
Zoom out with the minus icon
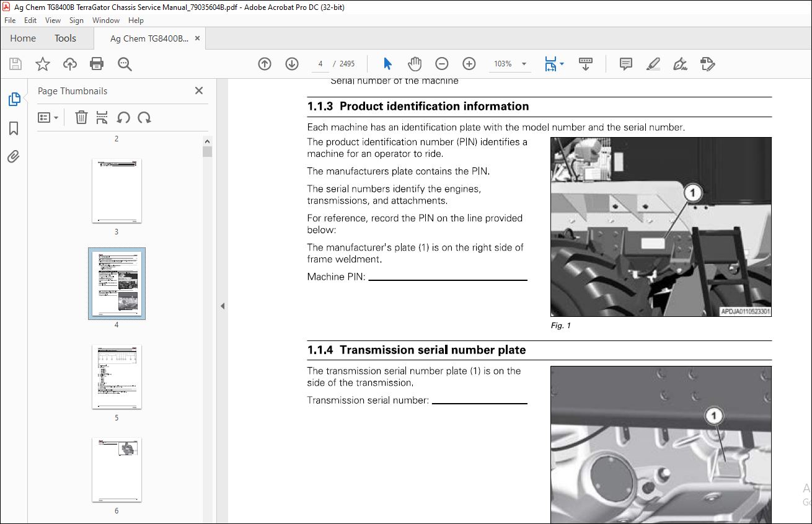441,64
